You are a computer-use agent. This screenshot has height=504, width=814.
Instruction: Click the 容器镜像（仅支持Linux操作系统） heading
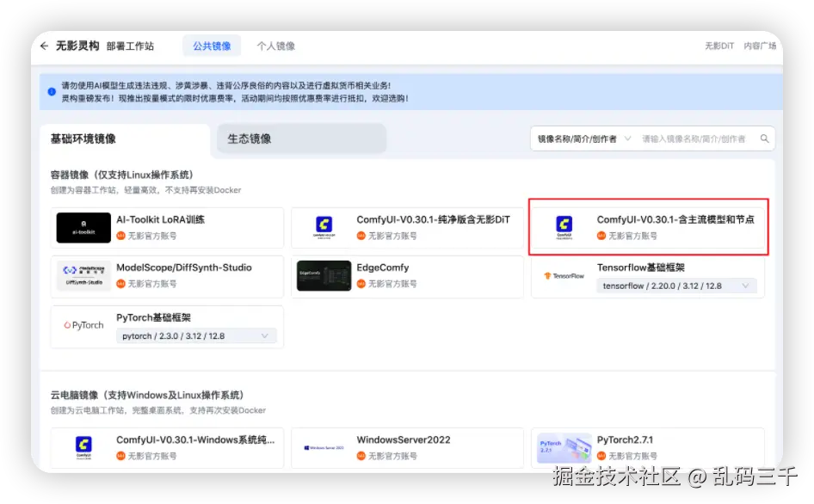[122, 175]
